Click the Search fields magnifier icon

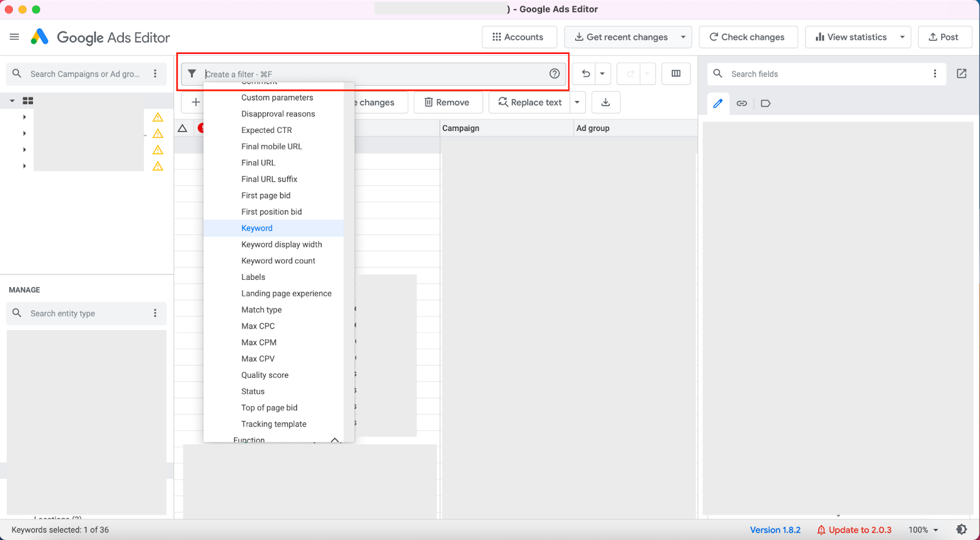(x=718, y=73)
